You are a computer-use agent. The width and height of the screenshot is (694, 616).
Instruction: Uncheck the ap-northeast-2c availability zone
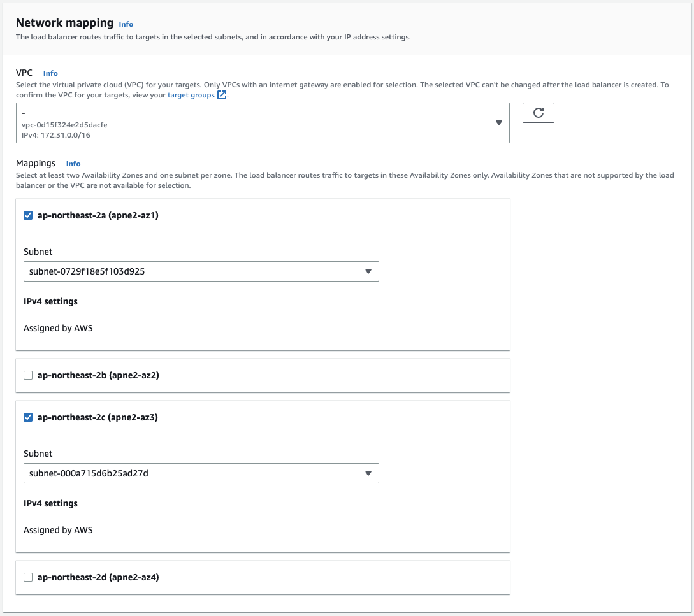28,417
